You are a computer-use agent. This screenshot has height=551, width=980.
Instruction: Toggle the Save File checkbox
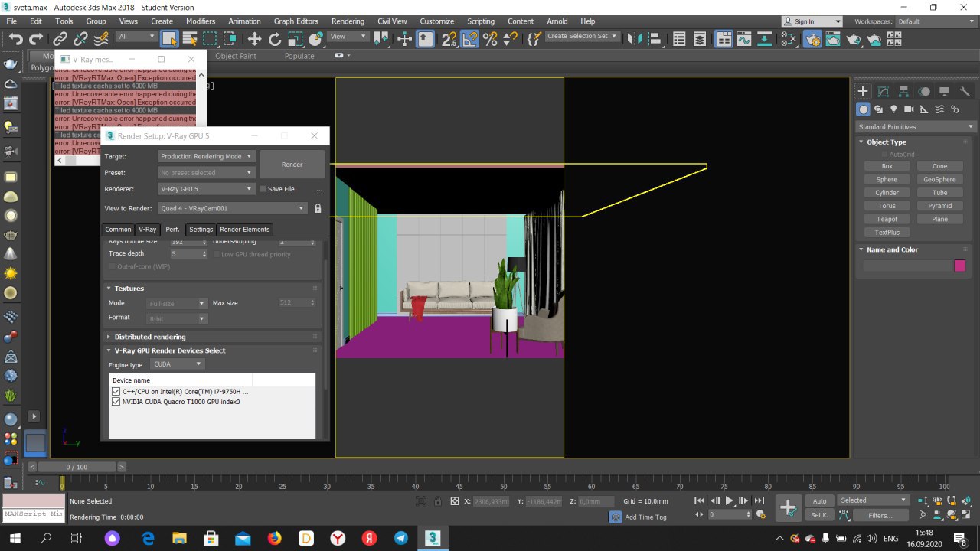pyautogui.click(x=263, y=189)
